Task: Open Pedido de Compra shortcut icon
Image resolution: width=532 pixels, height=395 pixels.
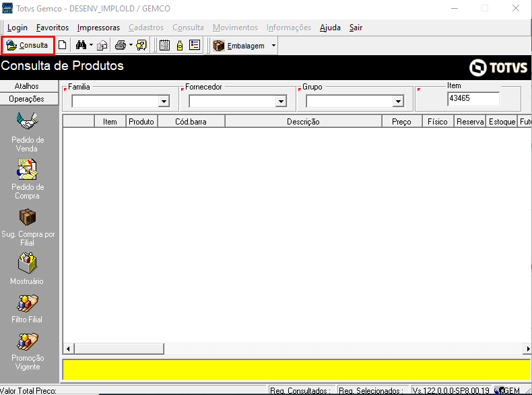Action: pos(28,169)
